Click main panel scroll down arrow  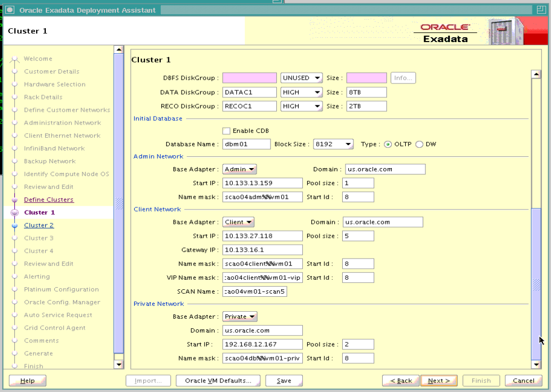tap(536, 364)
